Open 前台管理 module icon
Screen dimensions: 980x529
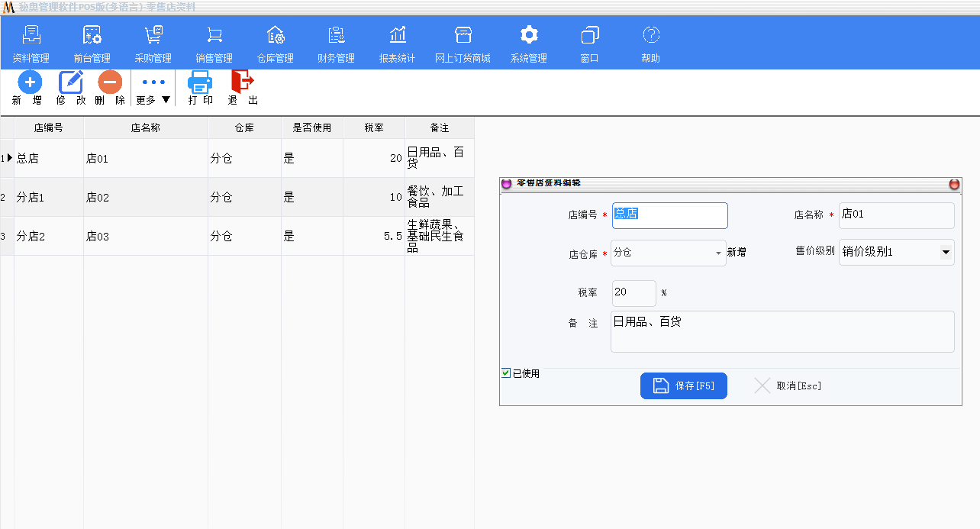click(92, 35)
